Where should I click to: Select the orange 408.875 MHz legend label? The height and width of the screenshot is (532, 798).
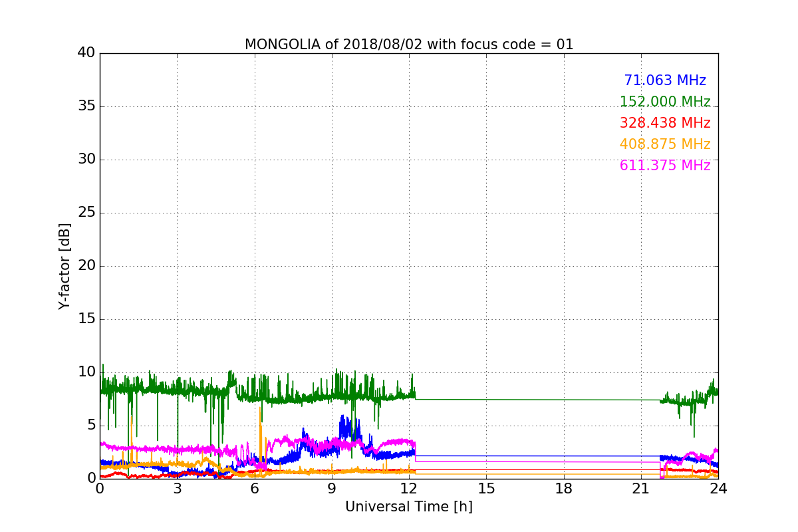[665, 144]
